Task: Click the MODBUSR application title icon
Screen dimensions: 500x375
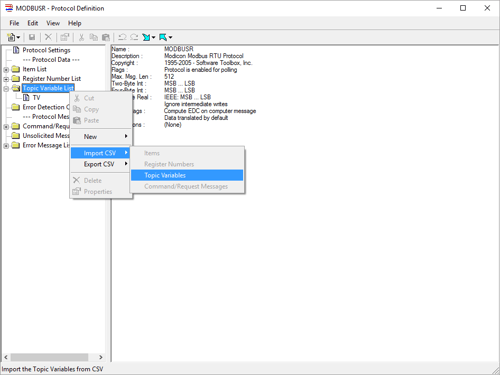Action: click(x=9, y=8)
